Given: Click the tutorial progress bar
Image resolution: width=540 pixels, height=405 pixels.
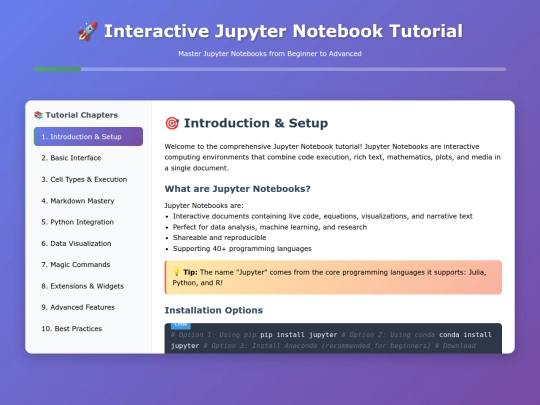Looking at the screenshot, I should 270,69.
